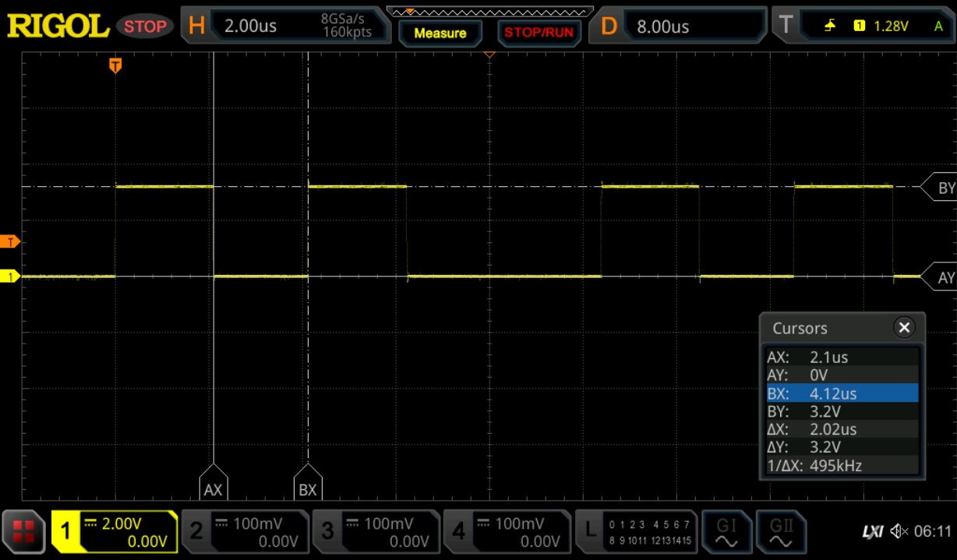The image size is (957, 560).
Task: Enable channel 4 100mV
Action: (507, 532)
